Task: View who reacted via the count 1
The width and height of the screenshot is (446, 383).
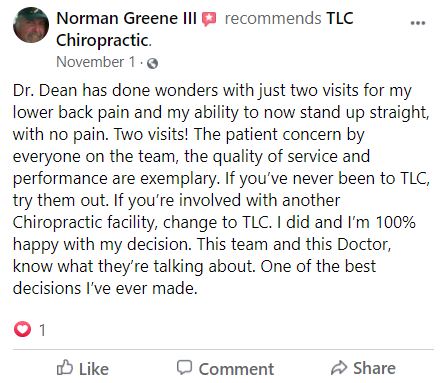Action: click(x=42, y=330)
